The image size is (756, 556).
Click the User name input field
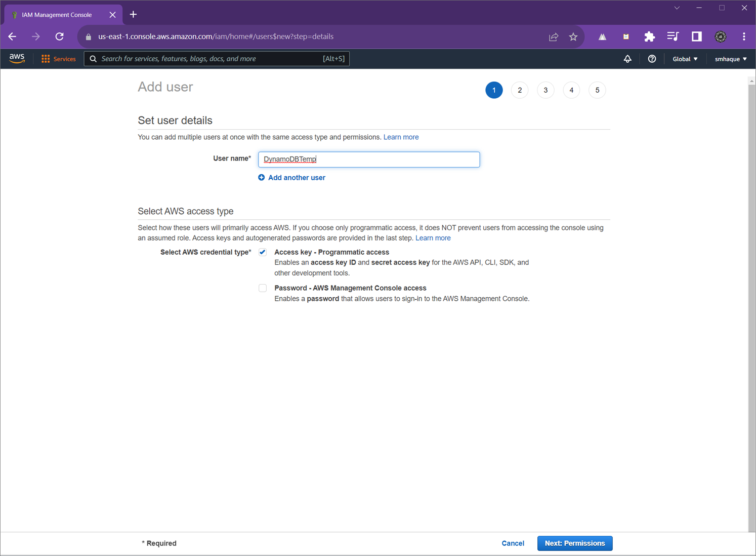[369, 160]
